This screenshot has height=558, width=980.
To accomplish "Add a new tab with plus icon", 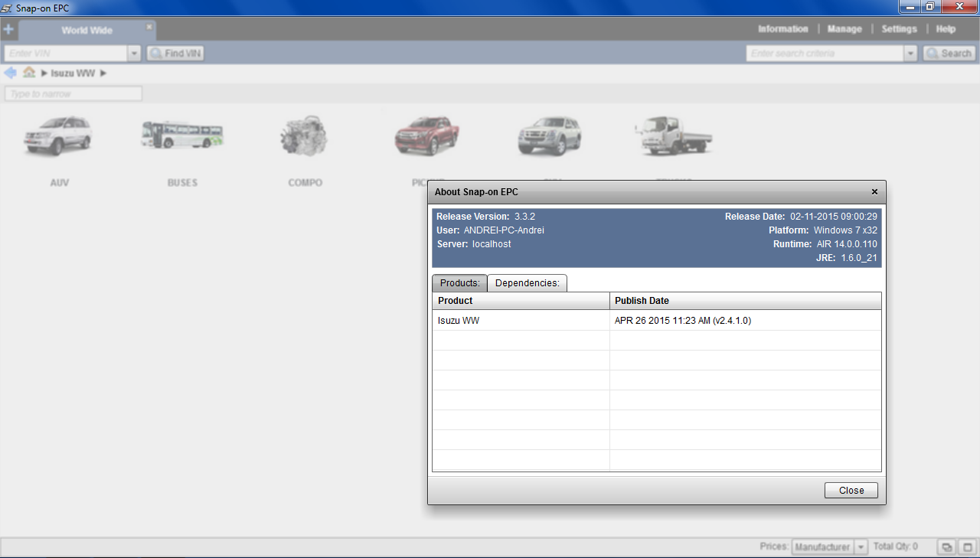I will (8, 30).
